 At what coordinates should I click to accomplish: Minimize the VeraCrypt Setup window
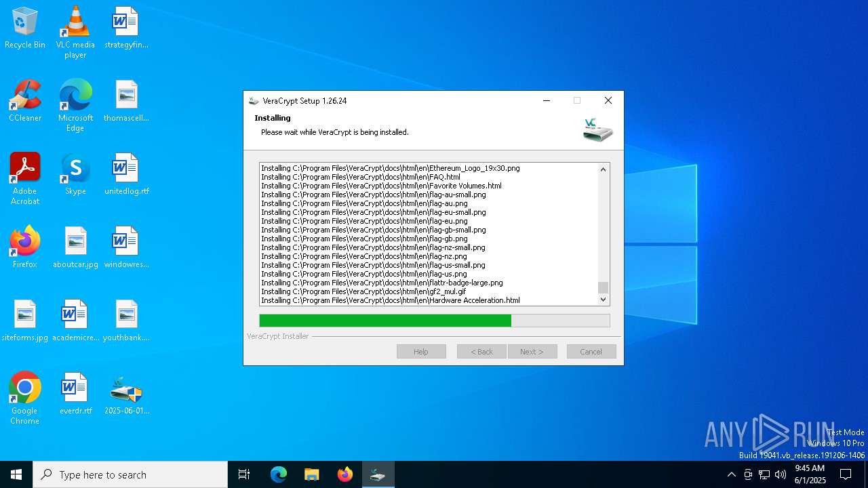point(547,100)
